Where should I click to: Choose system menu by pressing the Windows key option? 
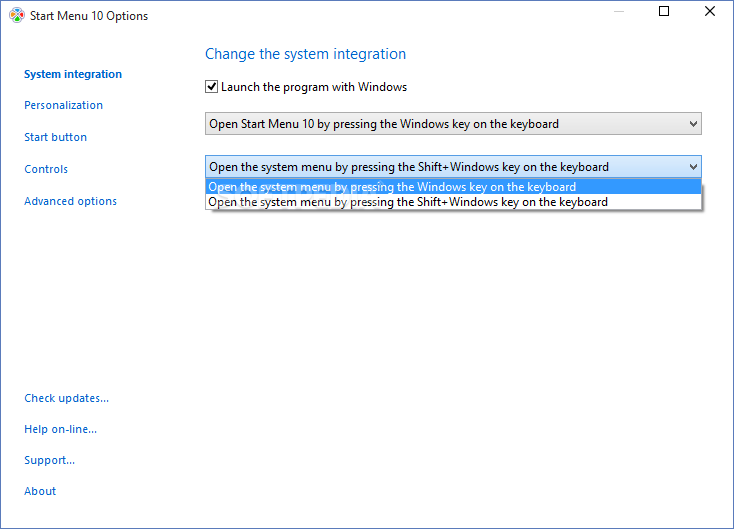click(453, 187)
